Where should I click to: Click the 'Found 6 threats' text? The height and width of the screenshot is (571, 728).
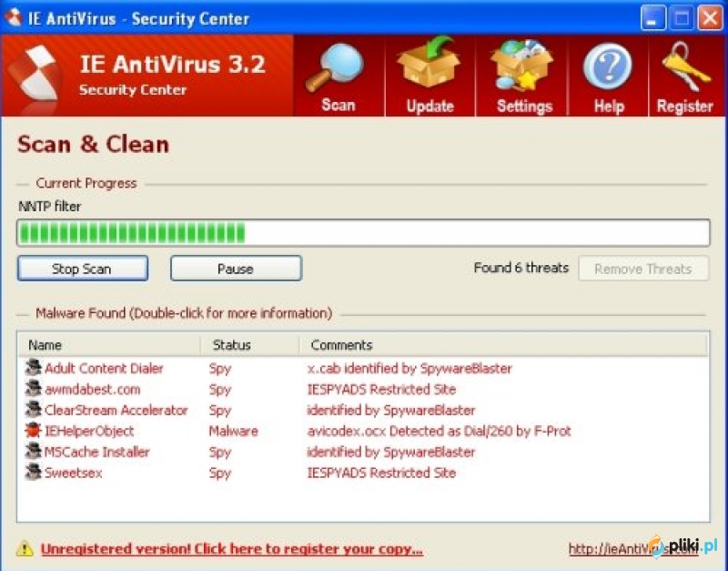click(x=521, y=268)
